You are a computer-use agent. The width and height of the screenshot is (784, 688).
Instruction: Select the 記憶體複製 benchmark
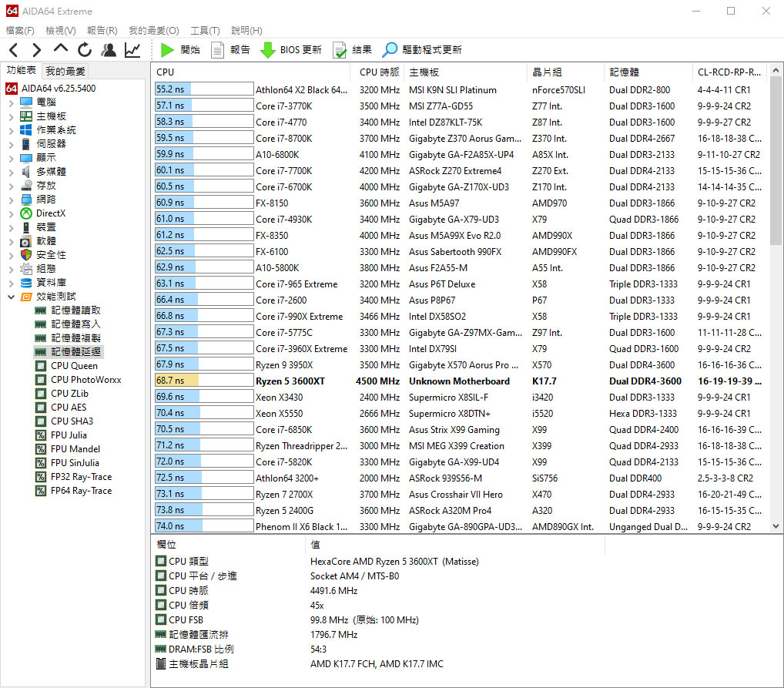(75, 338)
